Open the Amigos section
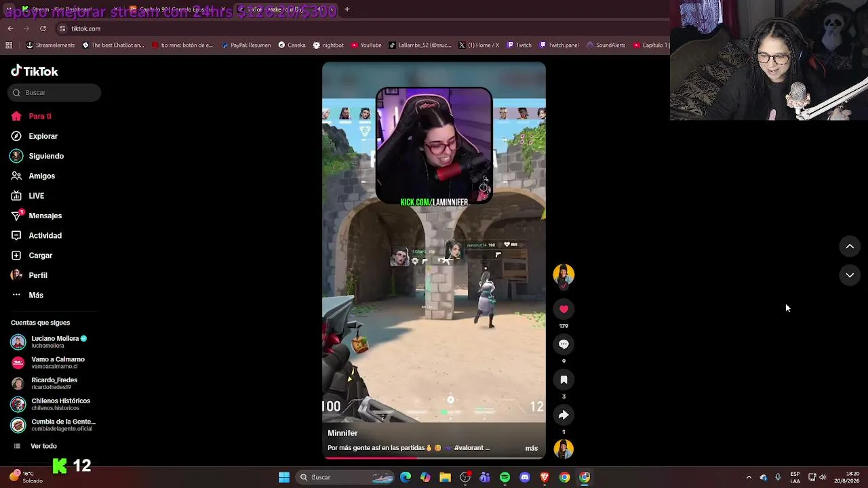 (33, 176)
